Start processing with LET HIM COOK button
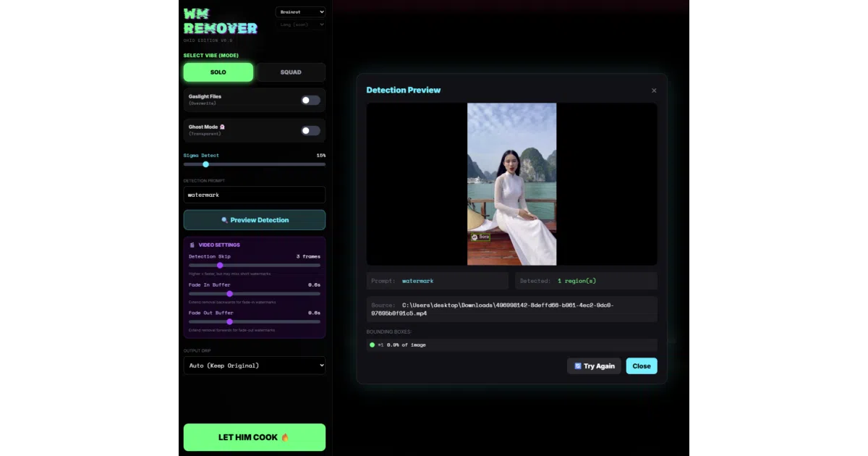Screen dimensions: 868x456 click(x=255, y=437)
